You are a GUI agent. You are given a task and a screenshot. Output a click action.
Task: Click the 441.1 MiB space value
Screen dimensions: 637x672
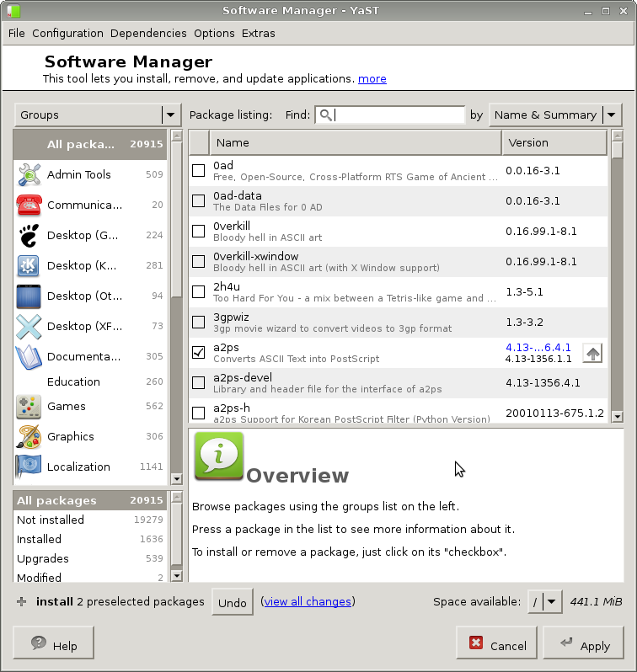(596, 602)
